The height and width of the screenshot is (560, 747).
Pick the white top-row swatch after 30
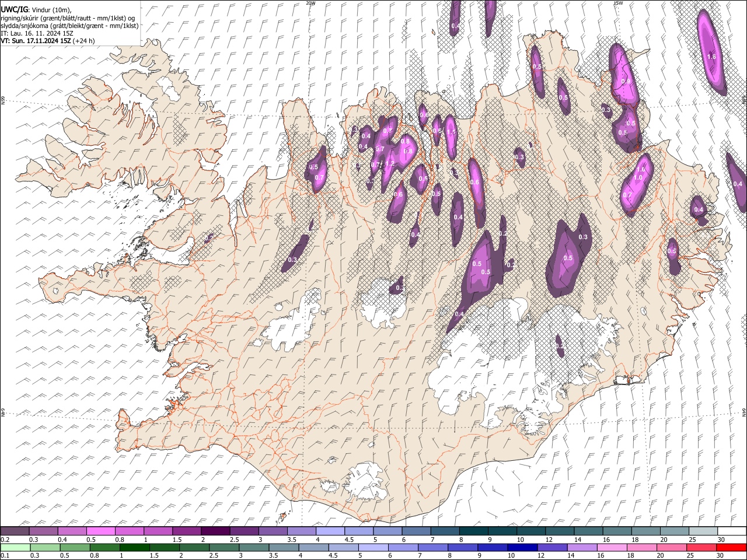pyautogui.click(x=732, y=531)
